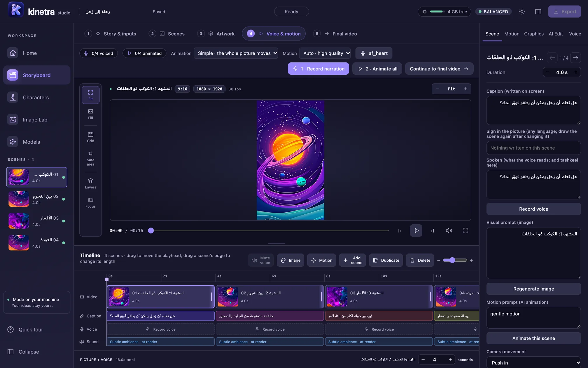The height and width of the screenshot is (368, 588).
Task: Open Camera movement Push in dropdown
Action: tap(533, 362)
